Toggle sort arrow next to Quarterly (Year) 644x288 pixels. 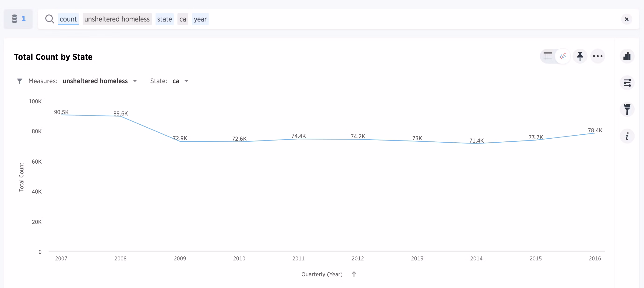click(x=354, y=274)
